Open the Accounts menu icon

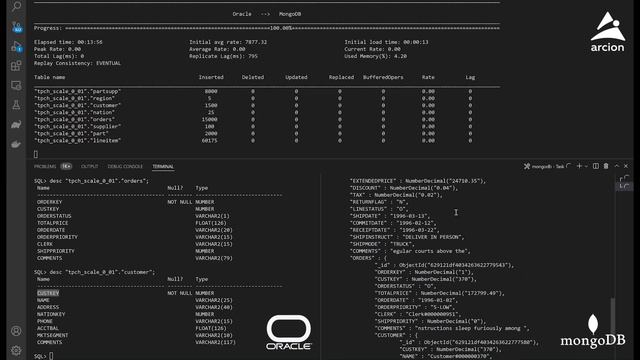click(16, 331)
